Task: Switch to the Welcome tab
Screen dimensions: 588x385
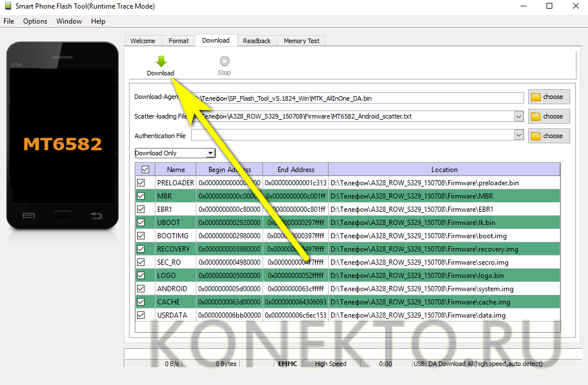Action: click(x=142, y=41)
